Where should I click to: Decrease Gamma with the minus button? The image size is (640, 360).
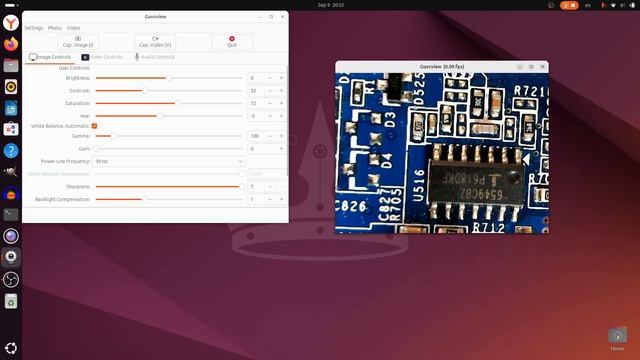(270, 136)
